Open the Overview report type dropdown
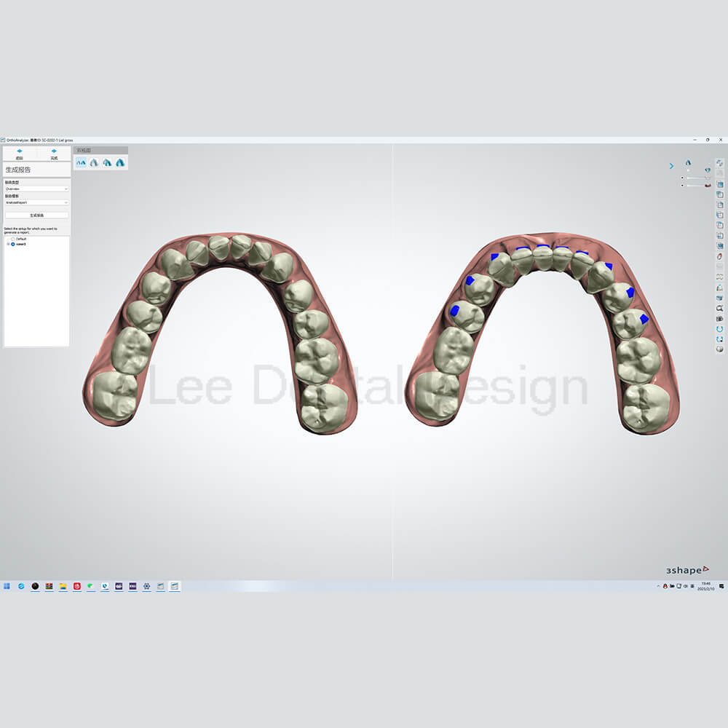The height and width of the screenshot is (728, 728). (x=36, y=189)
